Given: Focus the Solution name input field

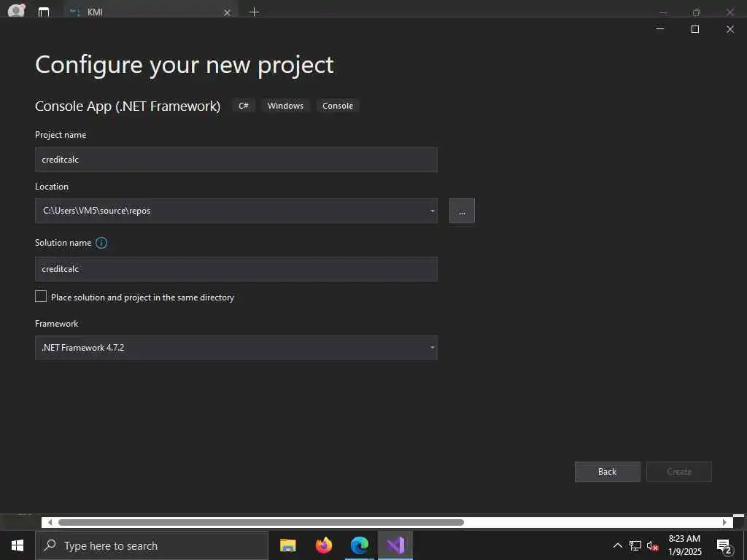Looking at the screenshot, I should [x=236, y=269].
